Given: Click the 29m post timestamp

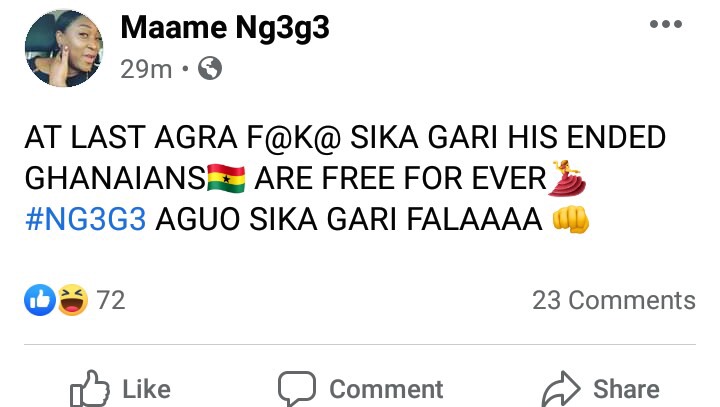Looking at the screenshot, I should [146, 69].
